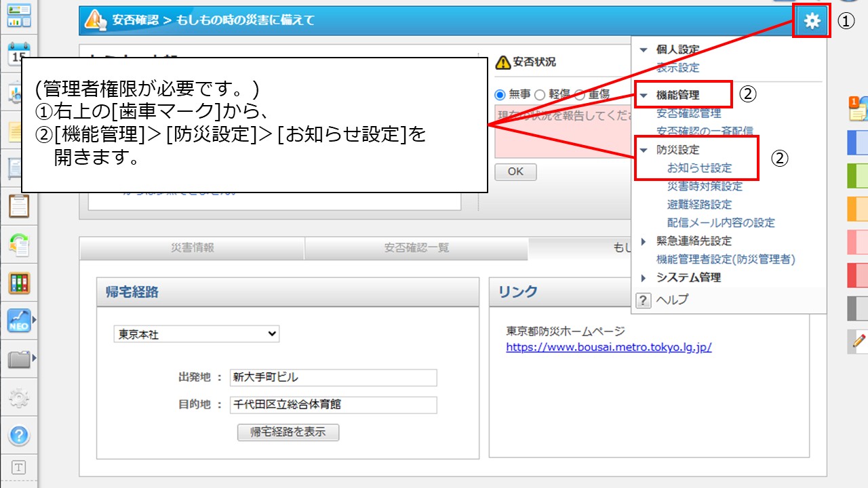The width and height of the screenshot is (868, 488).
Task: Click the 目的地 input field
Action: pyautogui.click(x=334, y=405)
